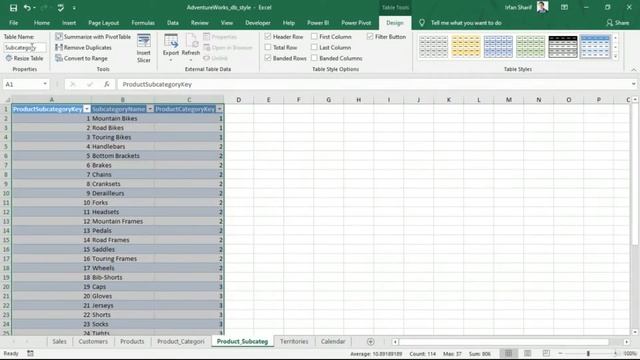Screen dimensions: 640x360
Task: Enable the Total Row checkbox
Action: 268,47
